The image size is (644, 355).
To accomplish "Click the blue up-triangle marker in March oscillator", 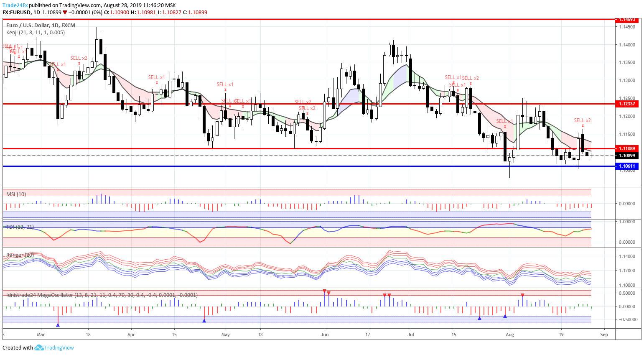I will [58, 324].
